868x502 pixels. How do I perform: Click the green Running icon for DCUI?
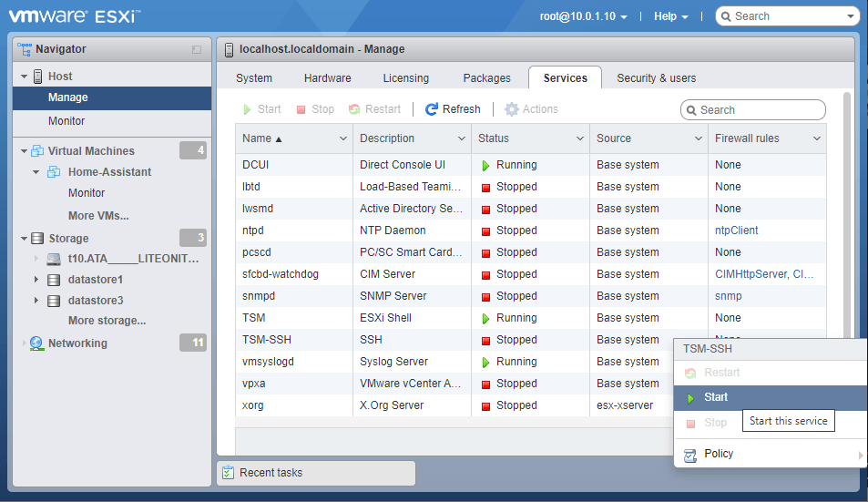pyautogui.click(x=485, y=165)
